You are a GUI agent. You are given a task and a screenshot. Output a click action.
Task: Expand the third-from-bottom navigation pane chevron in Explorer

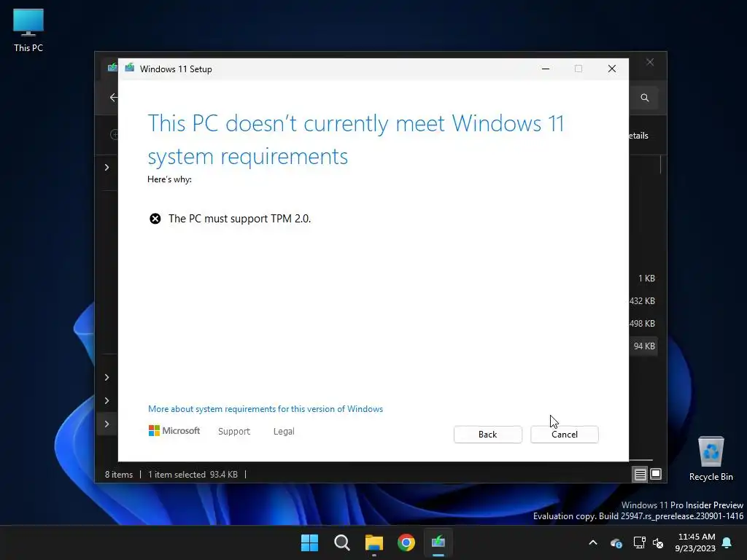107,378
